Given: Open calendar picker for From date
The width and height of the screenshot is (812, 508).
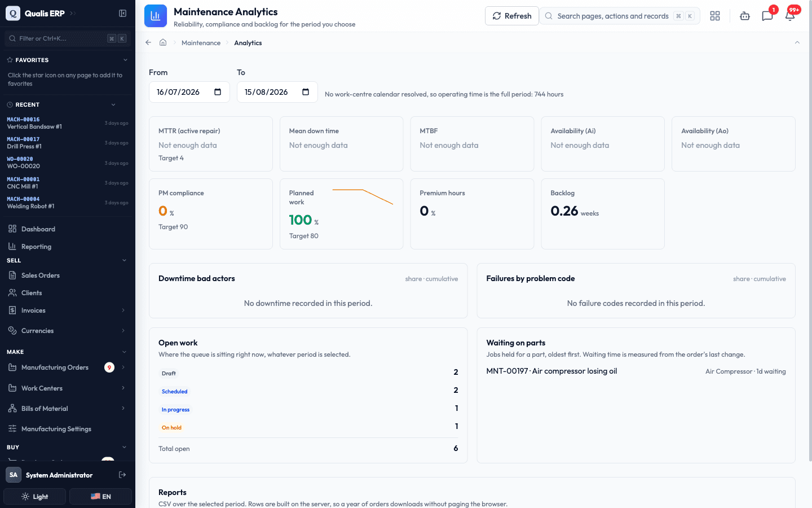Looking at the screenshot, I should pos(218,92).
